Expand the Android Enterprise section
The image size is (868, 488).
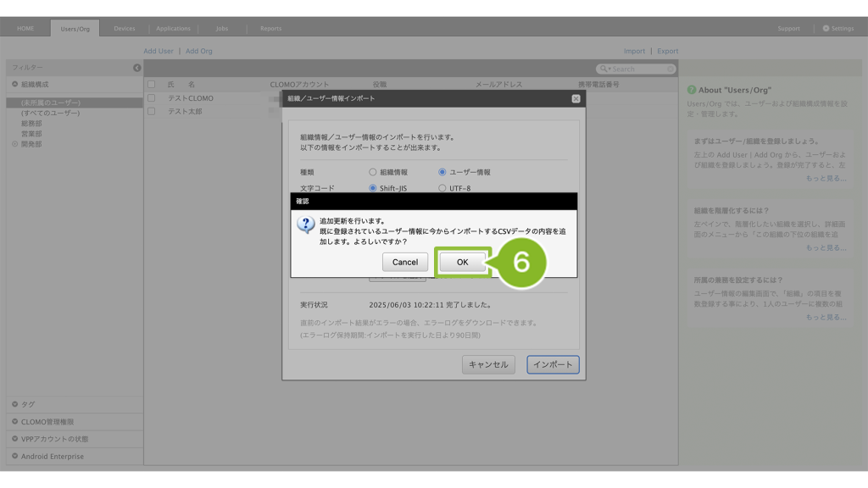14,456
